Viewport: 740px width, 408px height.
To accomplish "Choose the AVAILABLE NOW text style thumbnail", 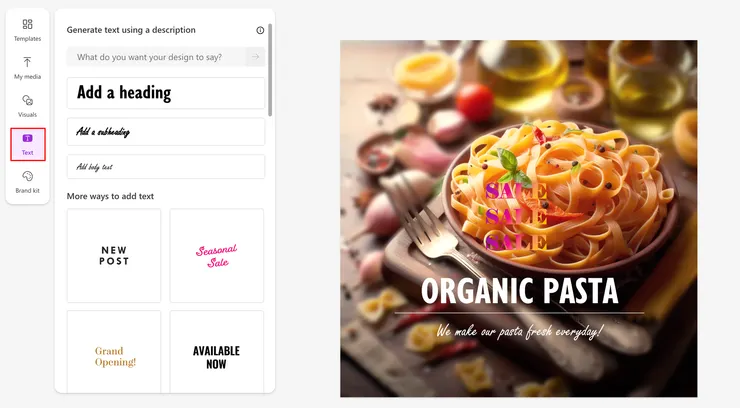I will pyautogui.click(x=217, y=352).
